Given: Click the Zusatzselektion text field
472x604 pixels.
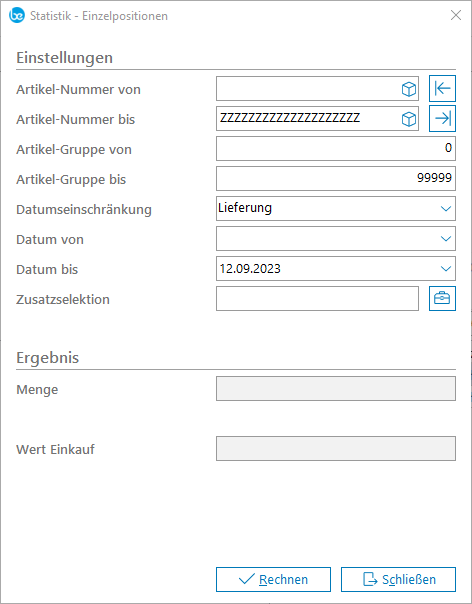Looking at the screenshot, I should click(x=317, y=298).
